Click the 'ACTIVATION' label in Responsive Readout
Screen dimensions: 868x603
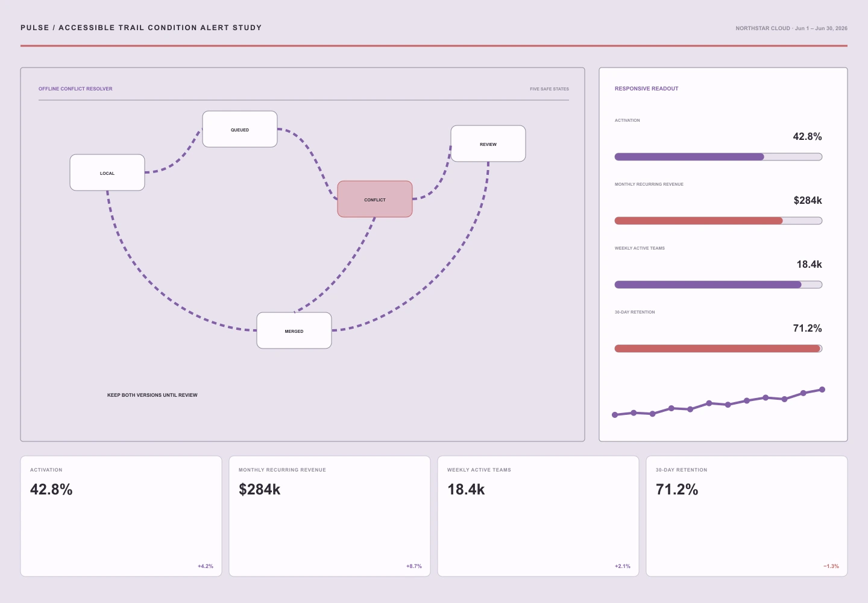(627, 121)
